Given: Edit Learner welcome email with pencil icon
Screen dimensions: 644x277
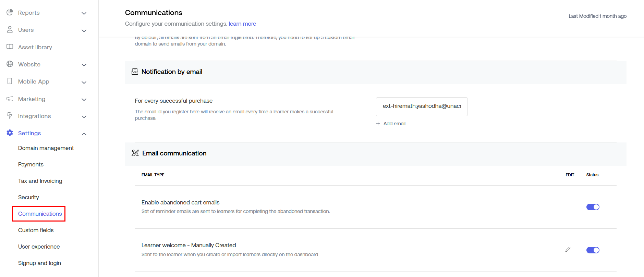Looking at the screenshot, I should point(568,250).
